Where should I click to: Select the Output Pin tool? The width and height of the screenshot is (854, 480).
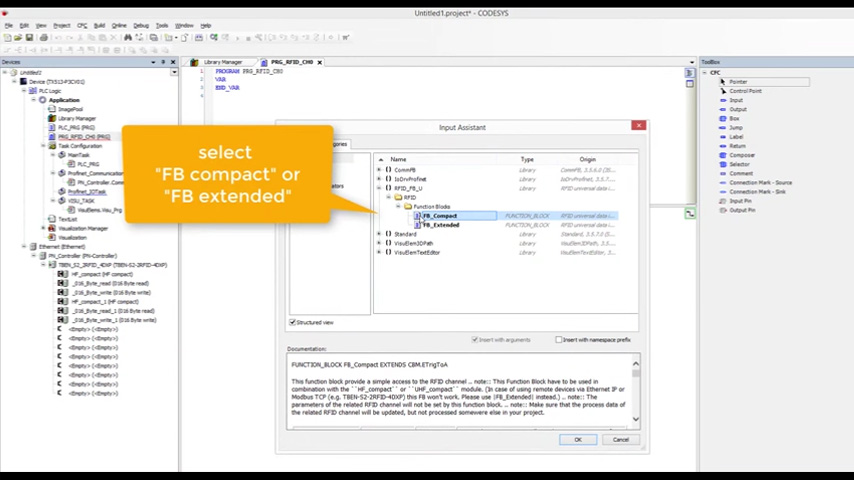[x=742, y=210]
